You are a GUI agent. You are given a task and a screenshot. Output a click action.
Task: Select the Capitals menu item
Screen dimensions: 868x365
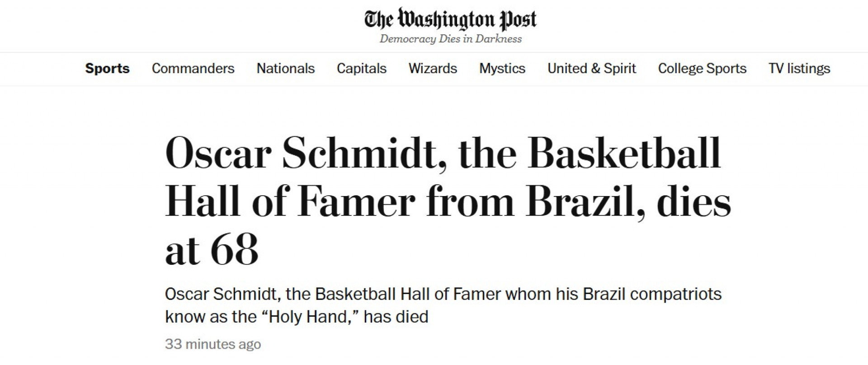click(361, 69)
